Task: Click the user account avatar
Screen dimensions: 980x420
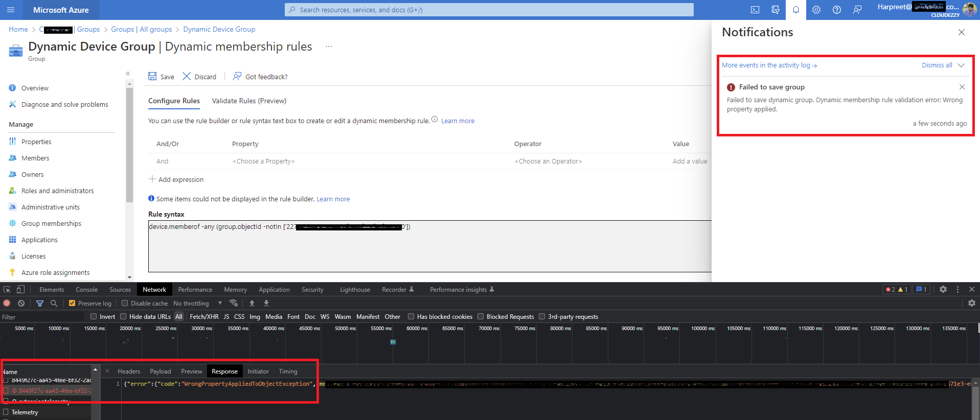Action: pyautogui.click(x=969, y=10)
